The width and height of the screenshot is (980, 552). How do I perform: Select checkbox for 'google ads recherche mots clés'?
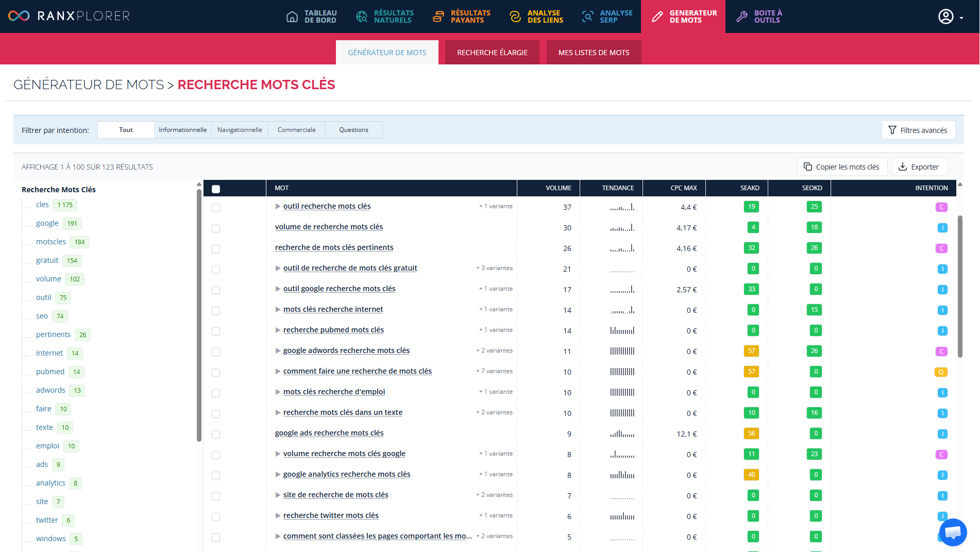pyautogui.click(x=216, y=434)
